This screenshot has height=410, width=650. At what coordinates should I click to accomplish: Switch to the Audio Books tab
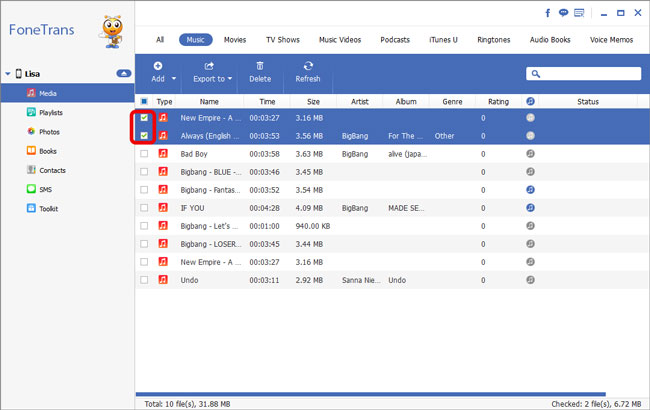pos(550,40)
